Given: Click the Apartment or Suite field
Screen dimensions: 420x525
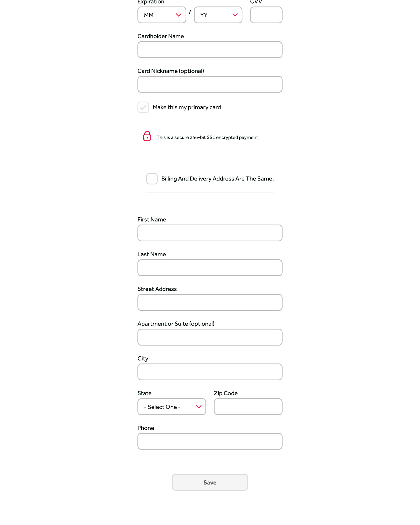Looking at the screenshot, I should click(x=210, y=337).
